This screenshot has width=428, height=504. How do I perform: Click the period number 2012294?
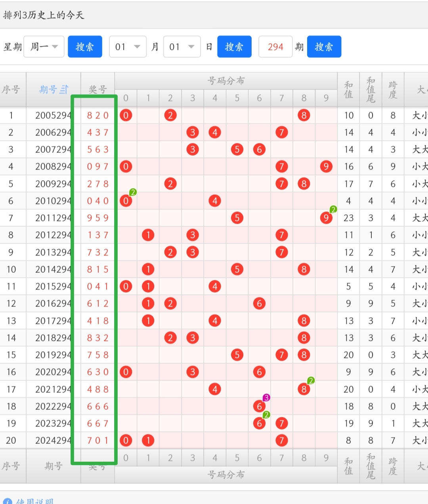click(x=53, y=235)
